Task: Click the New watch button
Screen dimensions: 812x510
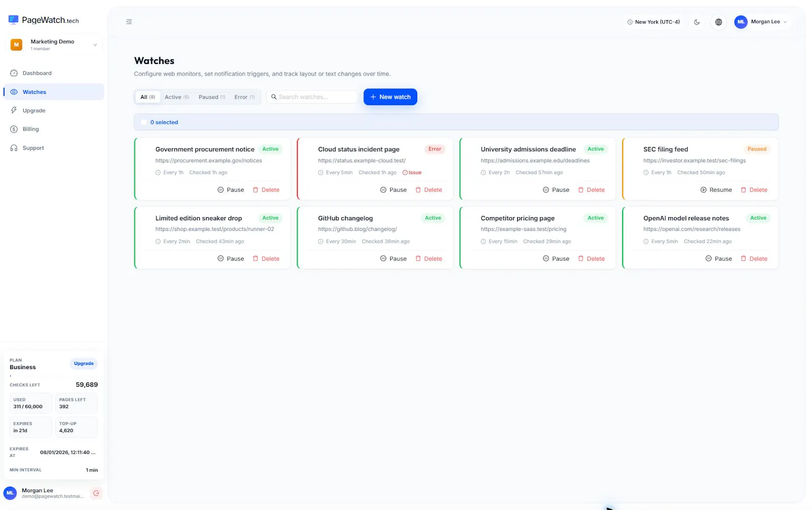Action: click(x=390, y=97)
